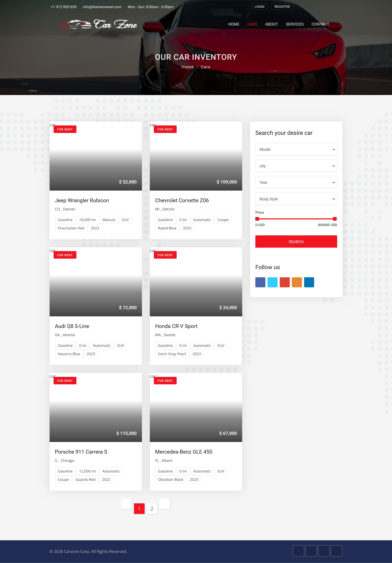Click the price slider maximum handle
This screenshot has width=392, height=563.
335,219
